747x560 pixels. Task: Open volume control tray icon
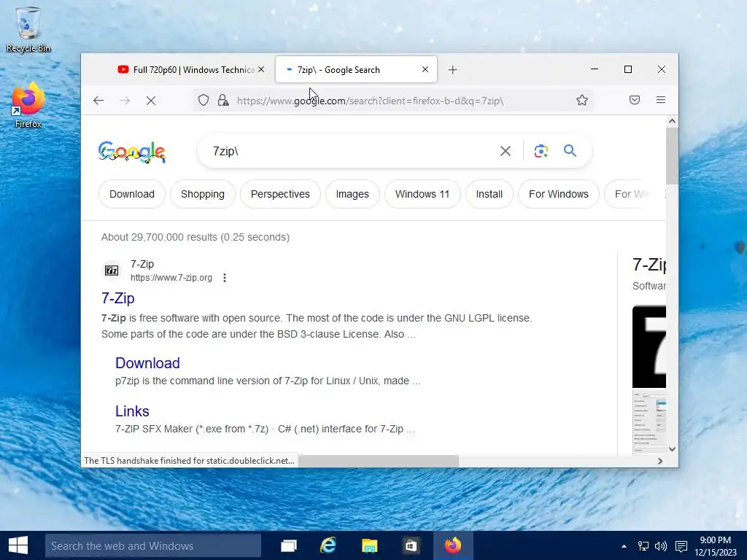click(661, 545)
